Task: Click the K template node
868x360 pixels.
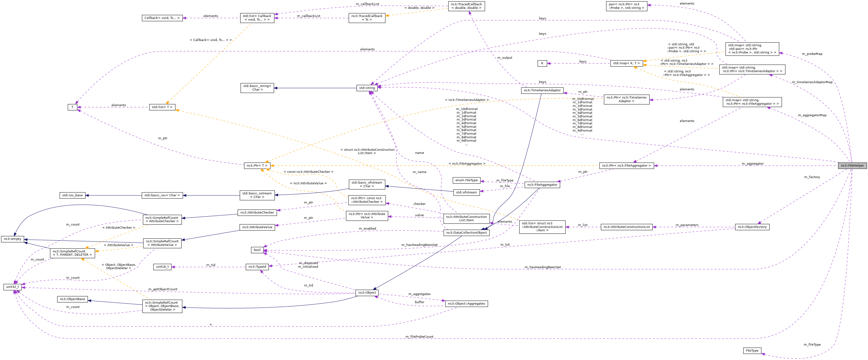Action: tap(542, 63)
